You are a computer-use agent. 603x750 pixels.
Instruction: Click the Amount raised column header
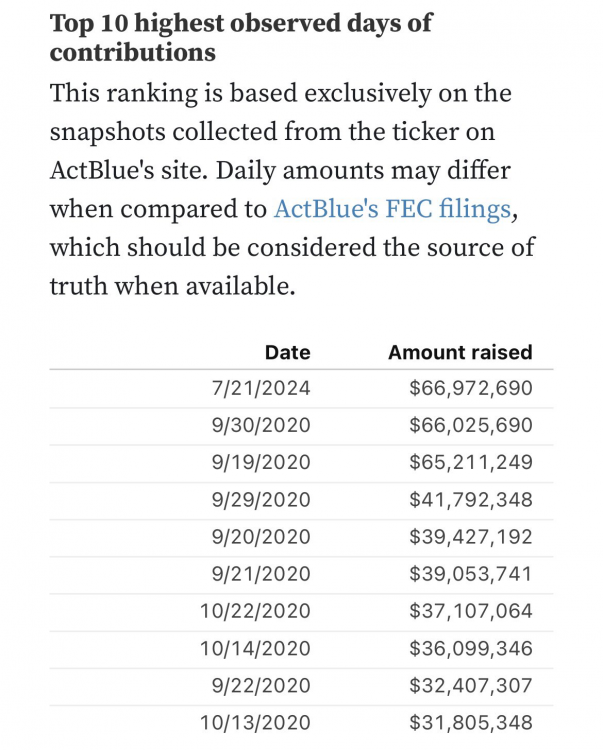click(460, 352)
